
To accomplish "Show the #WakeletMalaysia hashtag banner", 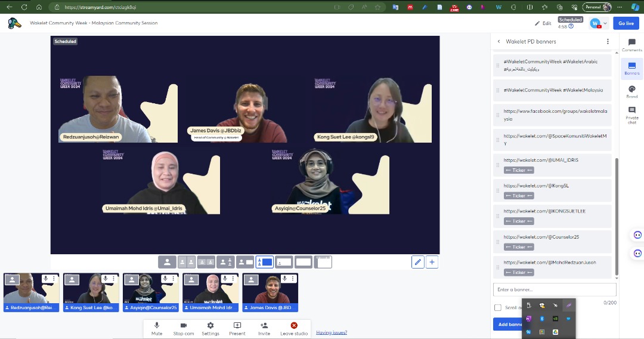I will 552,90.
